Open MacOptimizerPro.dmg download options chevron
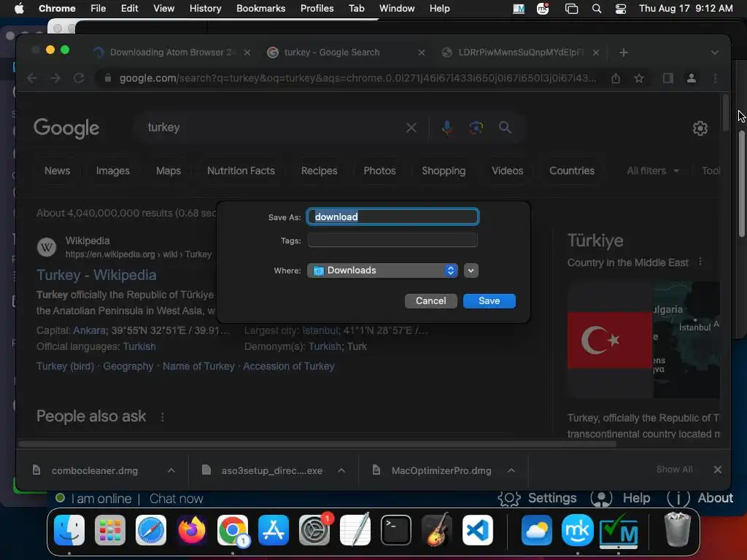 [511, 470]
